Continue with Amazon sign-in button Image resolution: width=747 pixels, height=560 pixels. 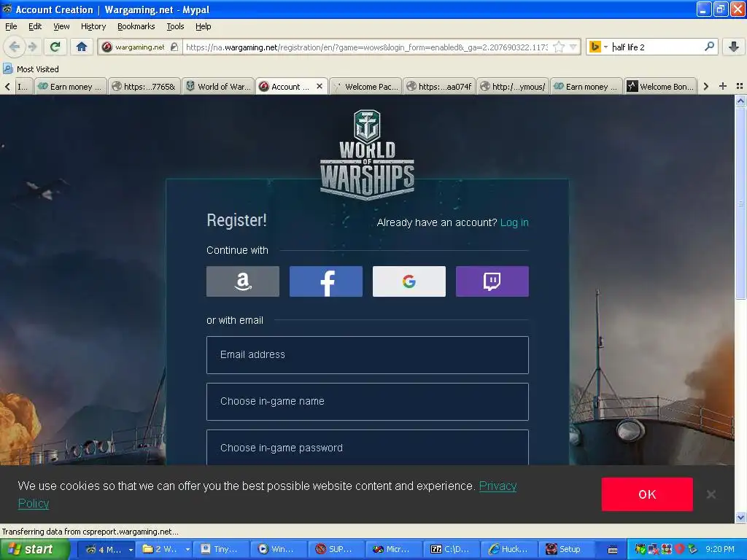click(243, 281)
